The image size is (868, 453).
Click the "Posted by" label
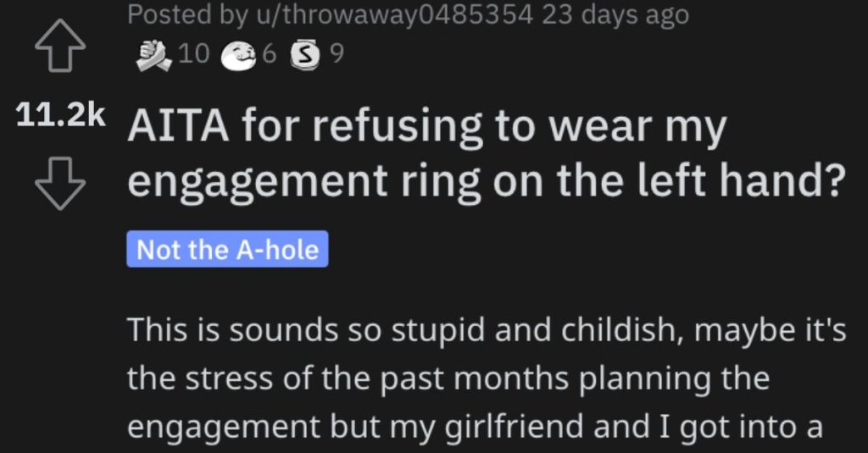click(183, 14)
